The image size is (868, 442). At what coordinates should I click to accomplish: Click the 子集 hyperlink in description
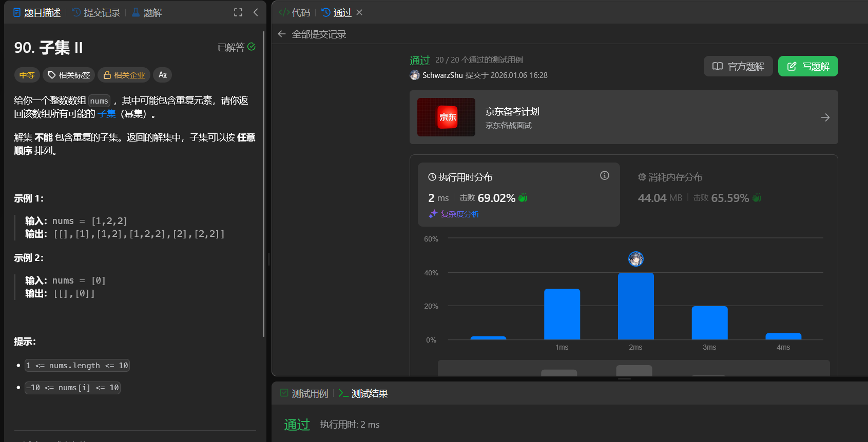(x=107, y=114)
